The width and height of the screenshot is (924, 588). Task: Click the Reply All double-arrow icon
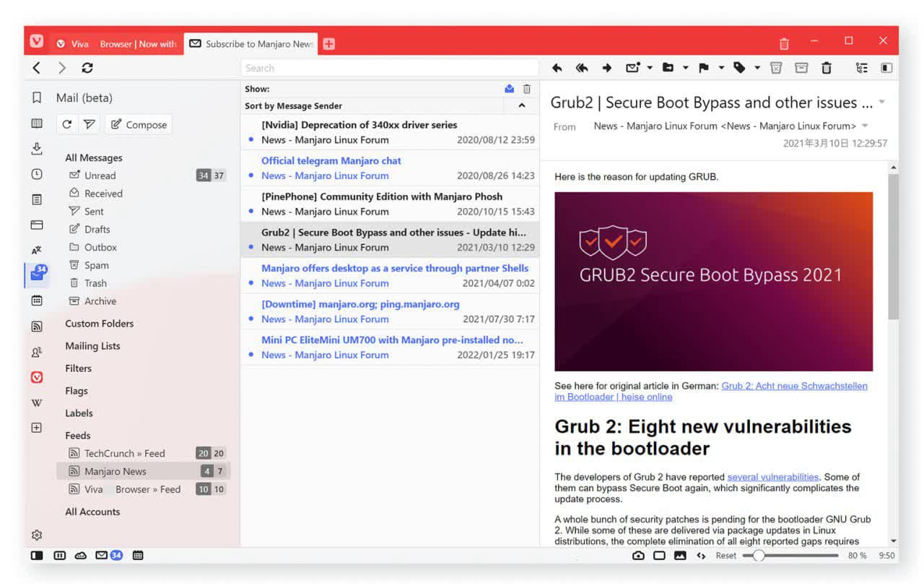pyautogui.click(x=581, y=68)
